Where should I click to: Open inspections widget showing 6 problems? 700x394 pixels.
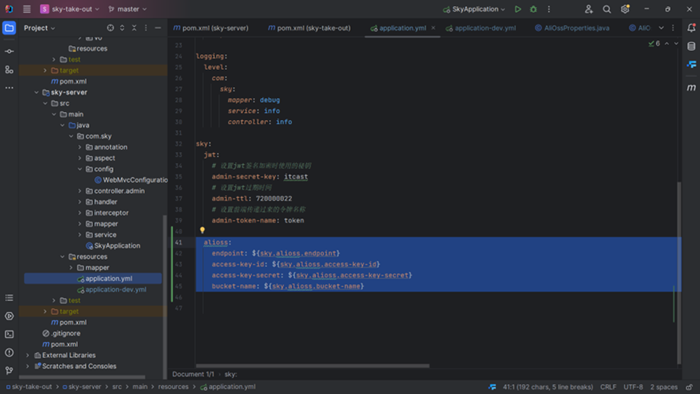pos(654,43)
